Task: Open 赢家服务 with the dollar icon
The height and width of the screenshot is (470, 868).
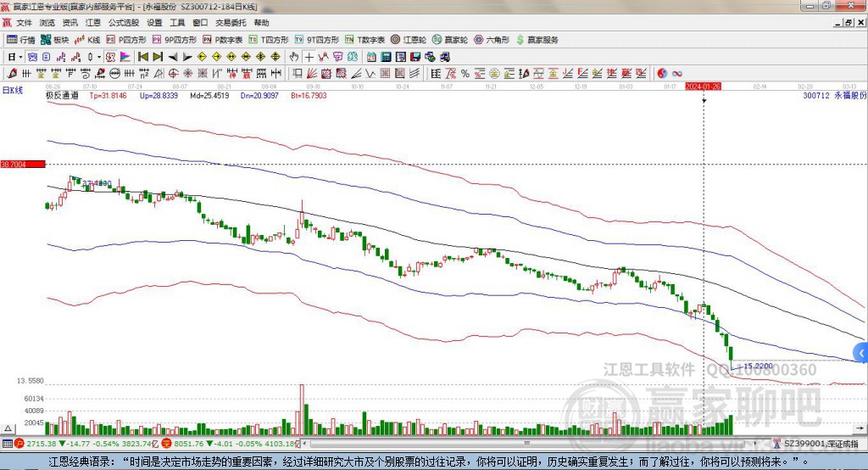Action: click(x=537, y=40)
